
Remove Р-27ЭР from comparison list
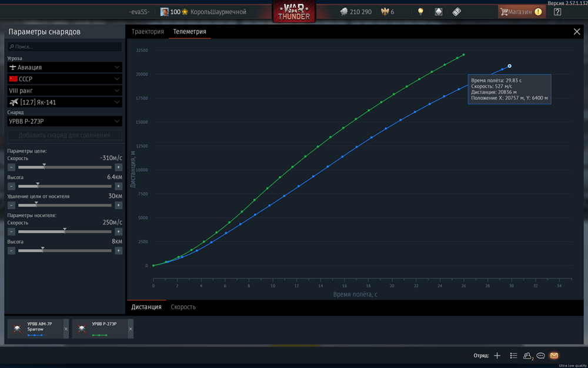131,329
